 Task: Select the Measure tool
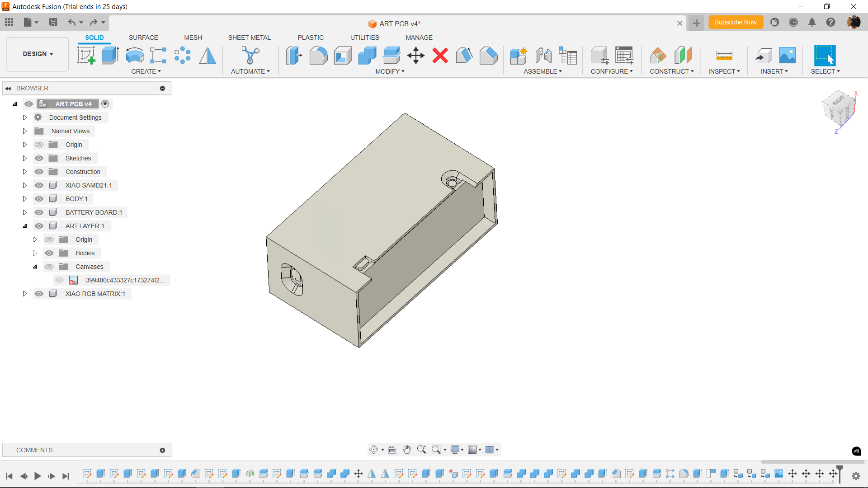click(x=724, y=56)
